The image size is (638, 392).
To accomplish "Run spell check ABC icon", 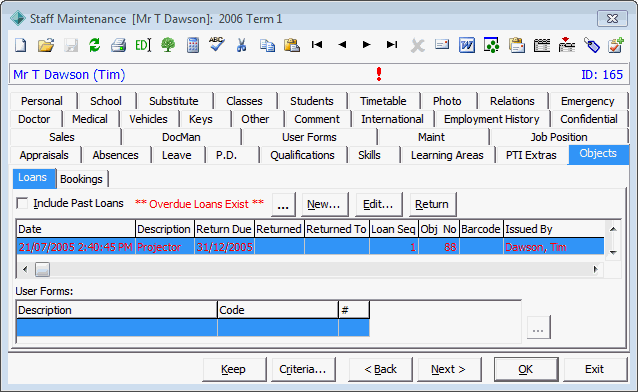I will tap(217, 44).
